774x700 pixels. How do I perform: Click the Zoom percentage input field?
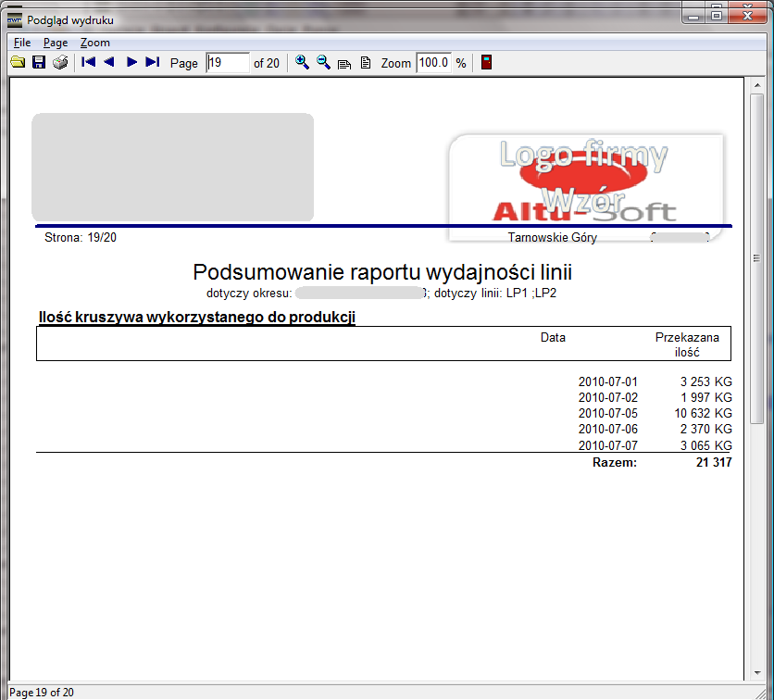(432, 63)
